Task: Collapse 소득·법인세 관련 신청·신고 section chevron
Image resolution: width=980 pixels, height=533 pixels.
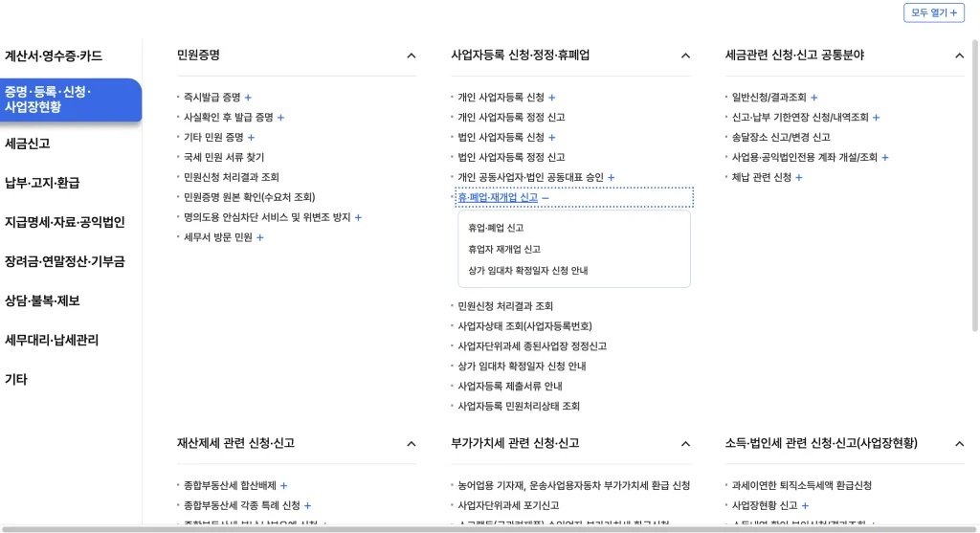Action: [959, 444]
